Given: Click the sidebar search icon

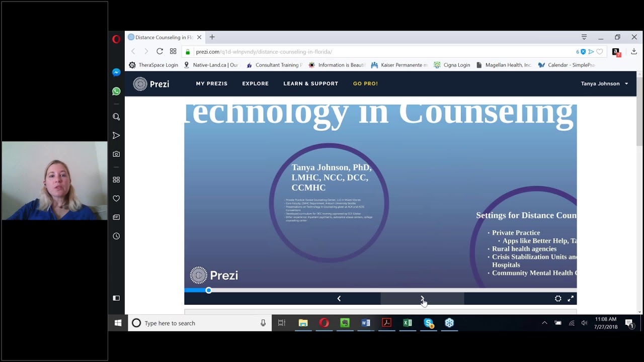Looking at the screenshot, I should [116, 117].
